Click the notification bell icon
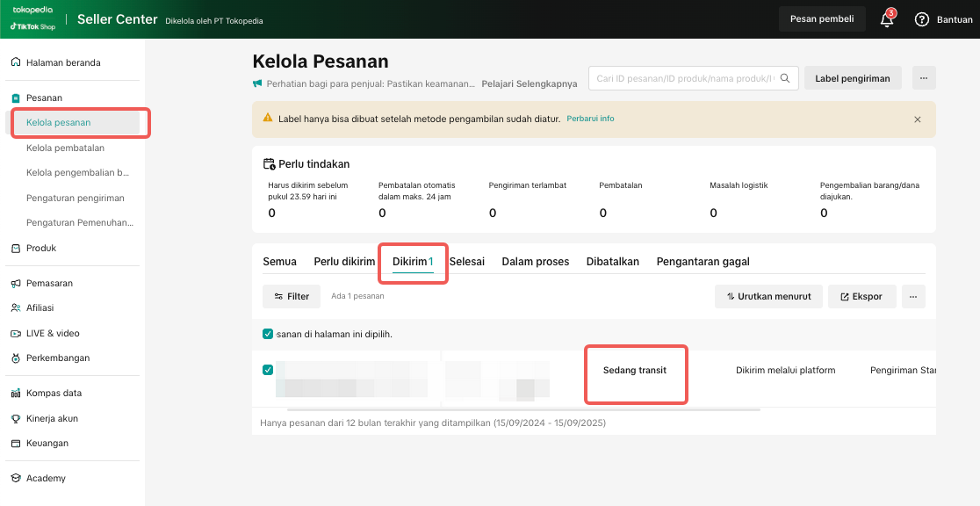The image size is (980, 506). tap(887, 19)
